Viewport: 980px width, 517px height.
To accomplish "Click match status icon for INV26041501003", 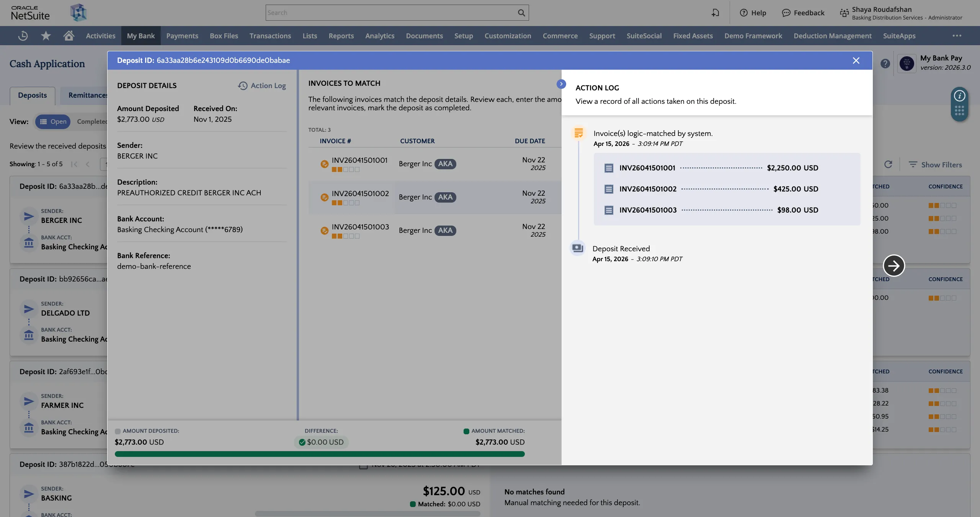I will [324, 231].
